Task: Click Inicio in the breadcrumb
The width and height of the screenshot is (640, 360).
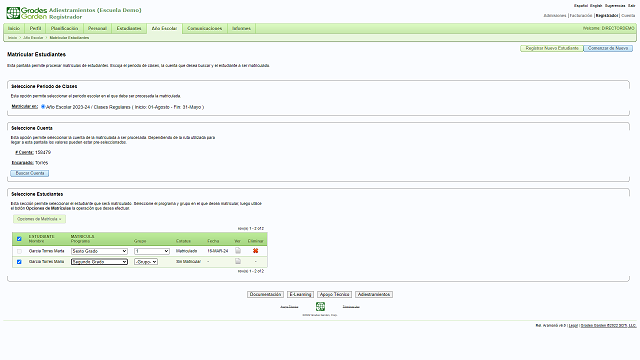Action: point(13,38)
